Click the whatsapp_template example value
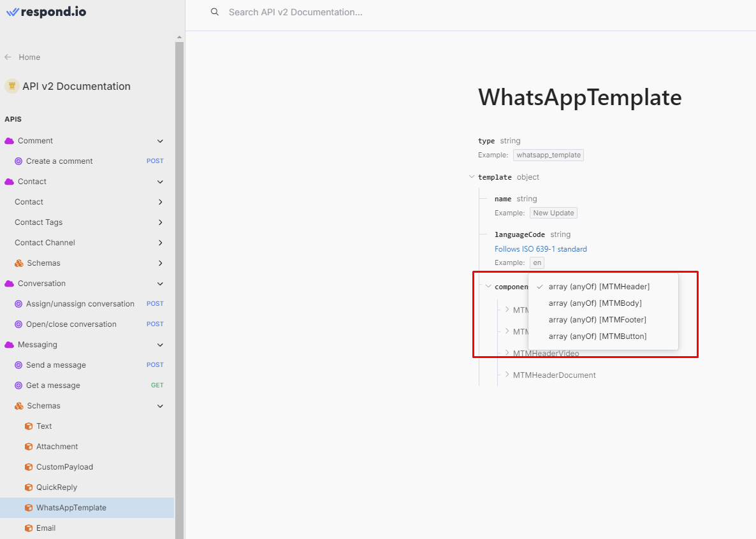Screen dimensions: 756x539 (549, 155)
